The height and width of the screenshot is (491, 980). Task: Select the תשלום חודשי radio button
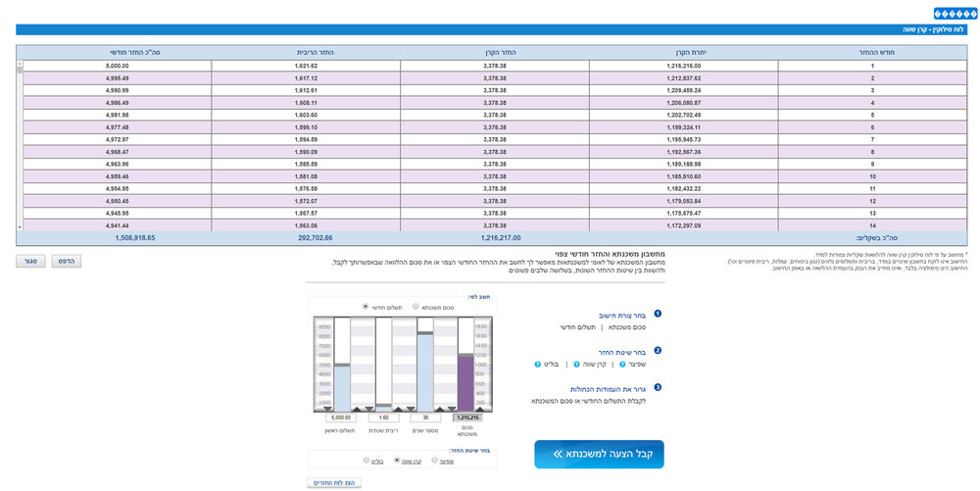coord(366,307)
